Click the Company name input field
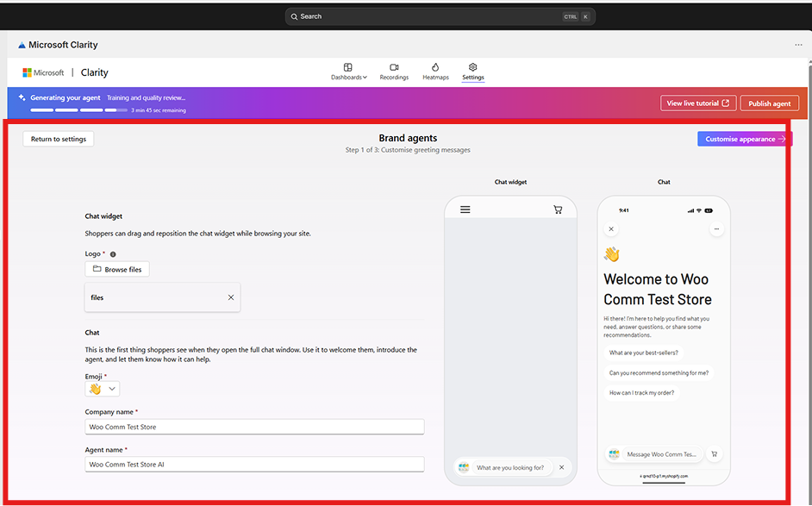 pyautogui.click(x=254, y=427)
